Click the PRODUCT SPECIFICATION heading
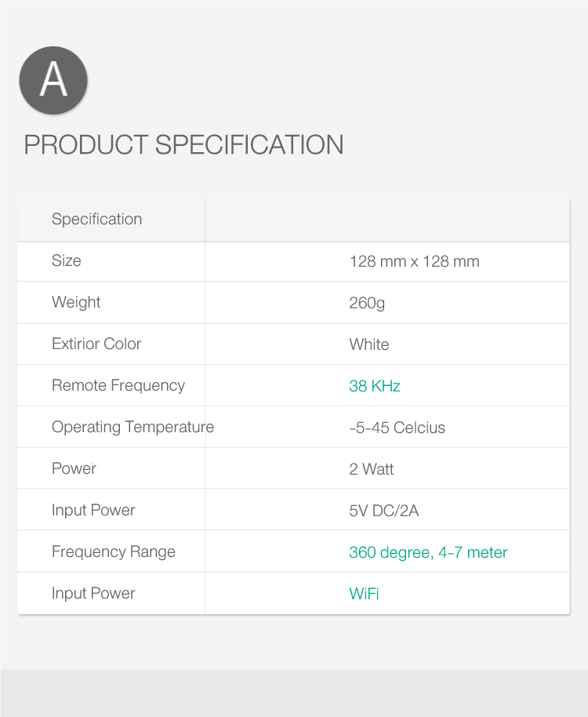 [x=183, y=144]
